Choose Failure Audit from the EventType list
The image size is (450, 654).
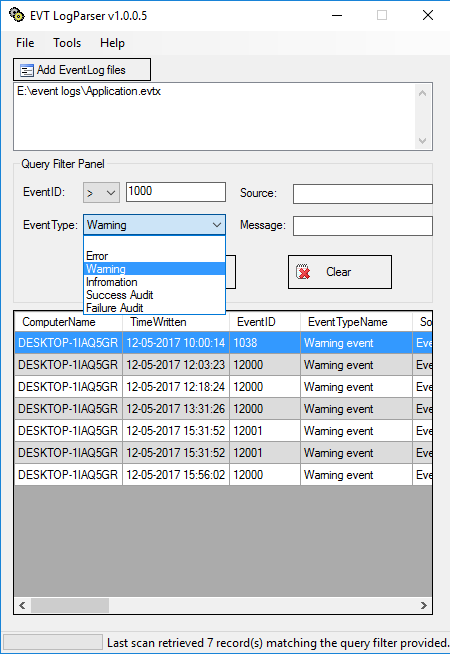tap(154, 308)
